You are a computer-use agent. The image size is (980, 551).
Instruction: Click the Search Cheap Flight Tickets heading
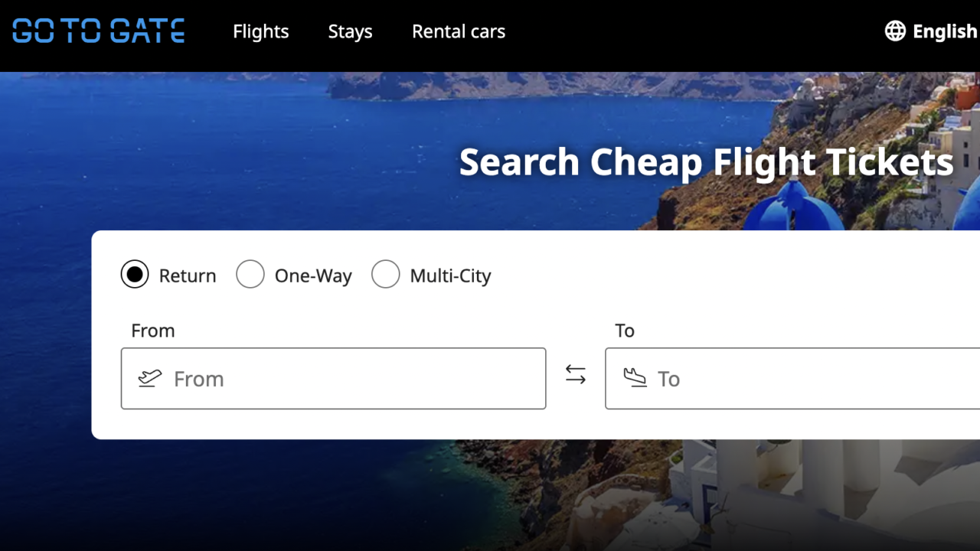[x=706, y=162]
